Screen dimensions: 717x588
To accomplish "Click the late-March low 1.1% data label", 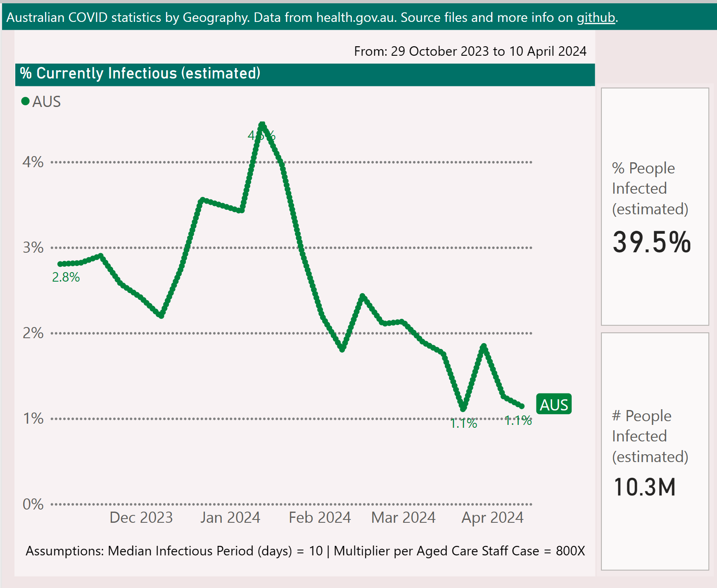I will 463,423.
